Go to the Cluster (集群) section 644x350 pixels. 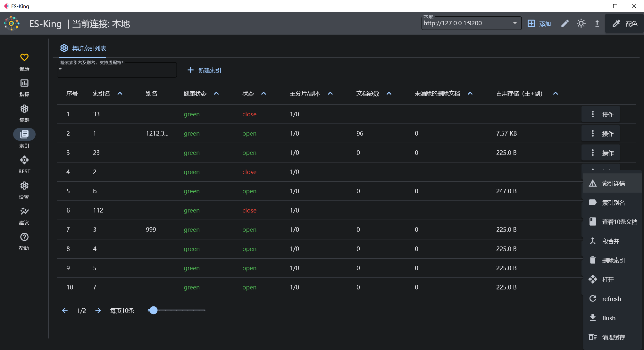(x=24, y=109)
